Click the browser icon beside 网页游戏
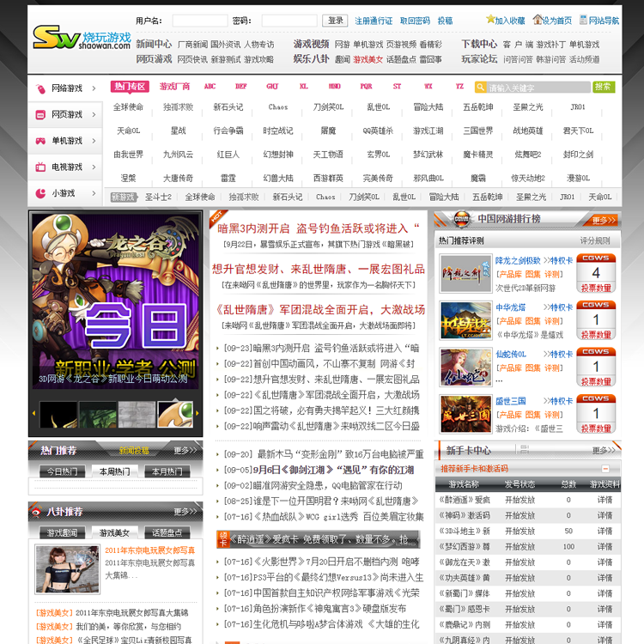 click(x=40, y=114)
